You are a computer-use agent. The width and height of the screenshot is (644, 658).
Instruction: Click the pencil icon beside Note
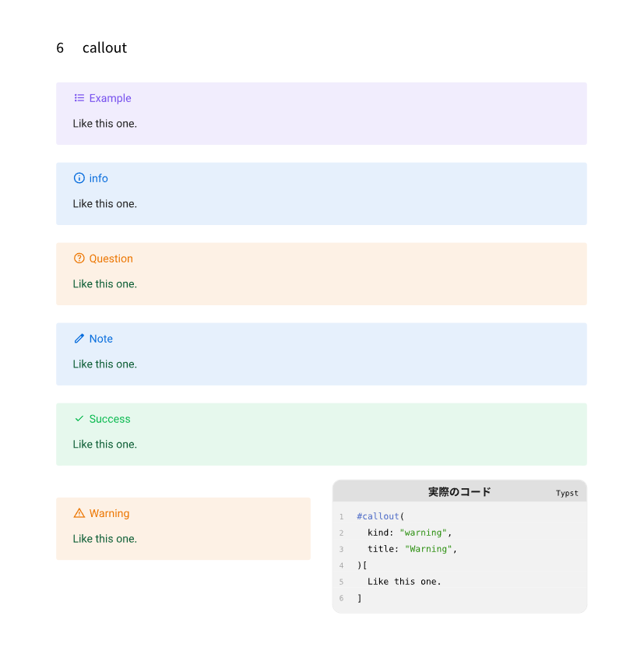point(79,339)
